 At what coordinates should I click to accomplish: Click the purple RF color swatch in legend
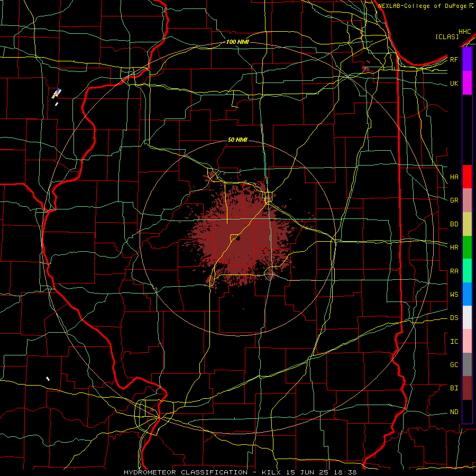467,59
